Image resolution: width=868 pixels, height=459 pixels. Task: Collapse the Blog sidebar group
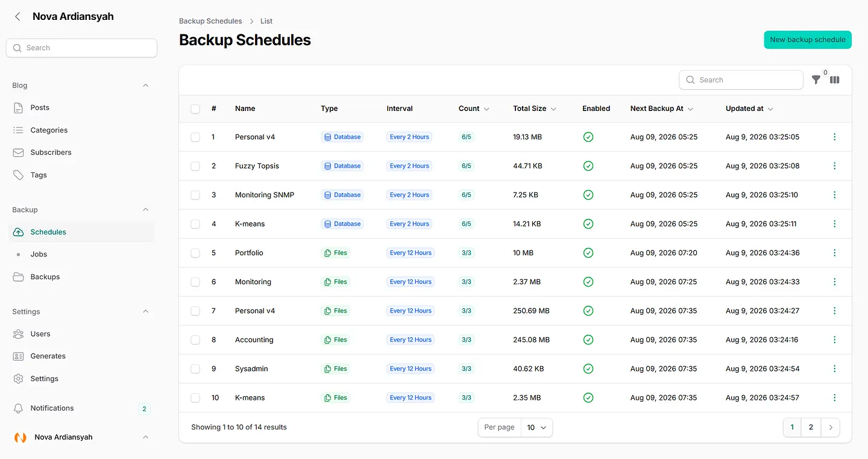click(145, 86)
